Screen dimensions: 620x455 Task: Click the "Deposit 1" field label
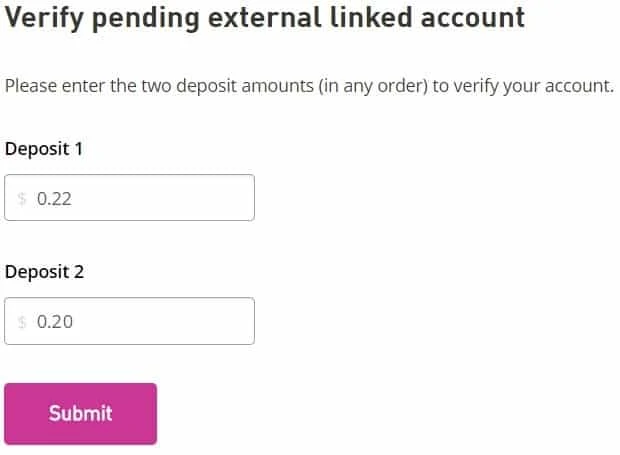coord(44,149)
